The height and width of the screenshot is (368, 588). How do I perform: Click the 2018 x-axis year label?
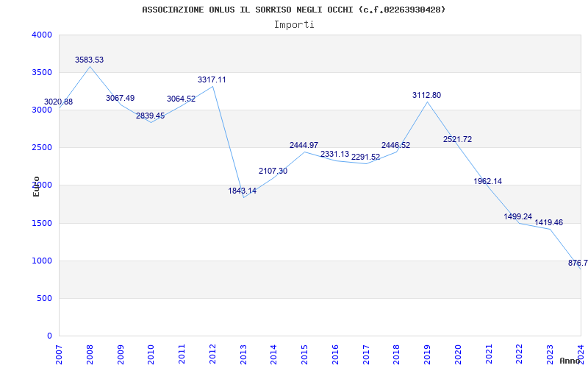tap(397, 354)
